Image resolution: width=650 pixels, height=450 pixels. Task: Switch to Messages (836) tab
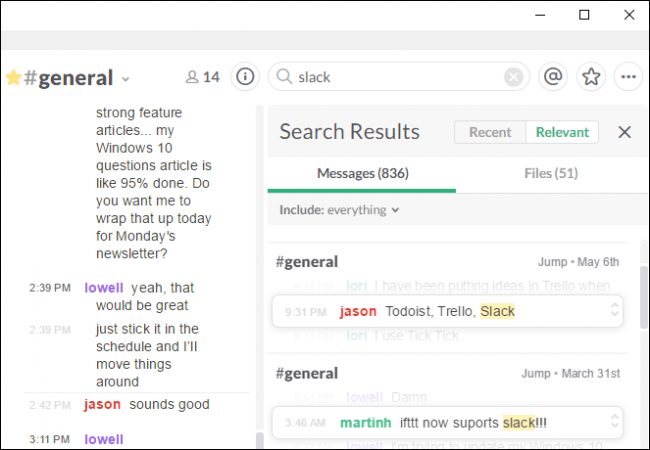(x=362, y=174)
